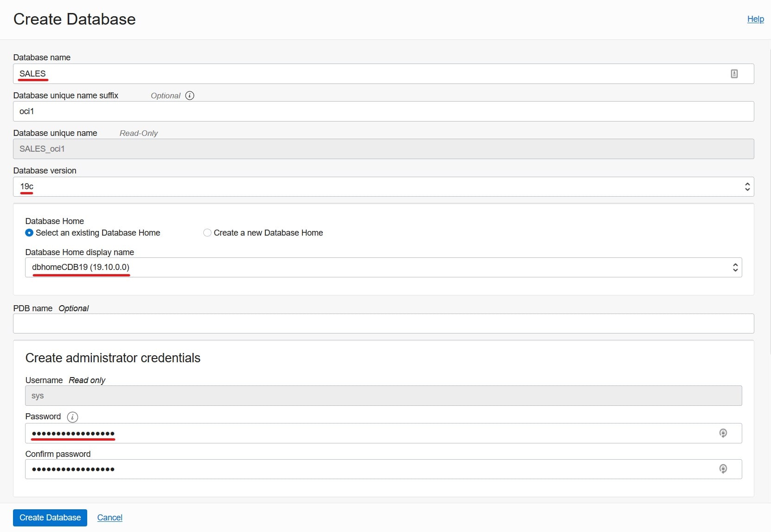Select the Select an existing Database Home option
This screenshot has width=771, height=532.
click(x=29, y=233)
